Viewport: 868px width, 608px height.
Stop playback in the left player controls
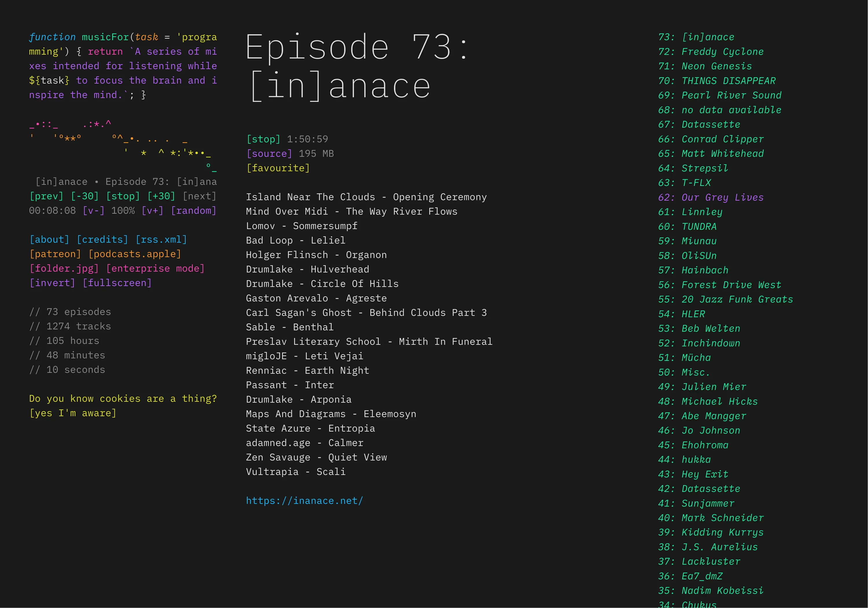[x=123, y=196]
